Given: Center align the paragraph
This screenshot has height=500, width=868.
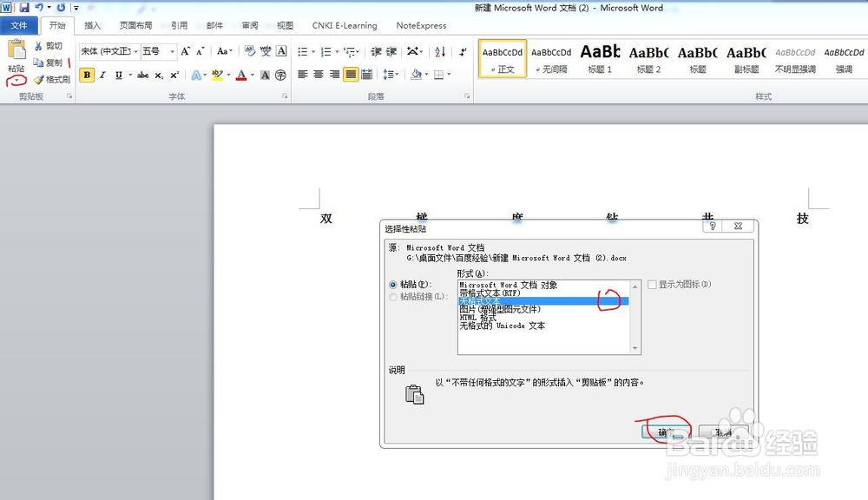Looking at the screenshot, I should coord(319,73).
